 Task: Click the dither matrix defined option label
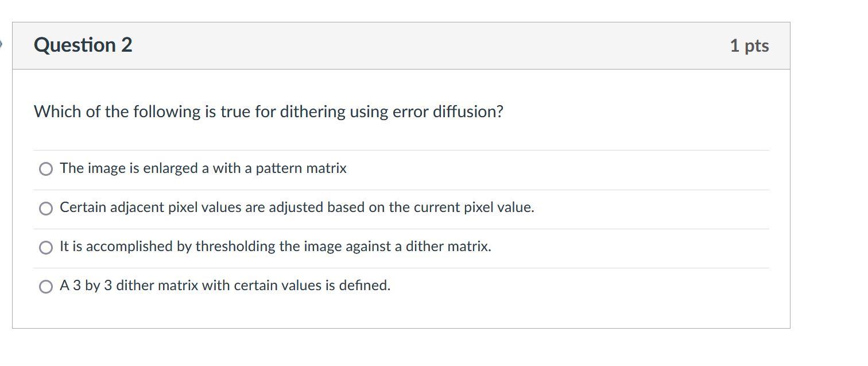tap(224, 285)
